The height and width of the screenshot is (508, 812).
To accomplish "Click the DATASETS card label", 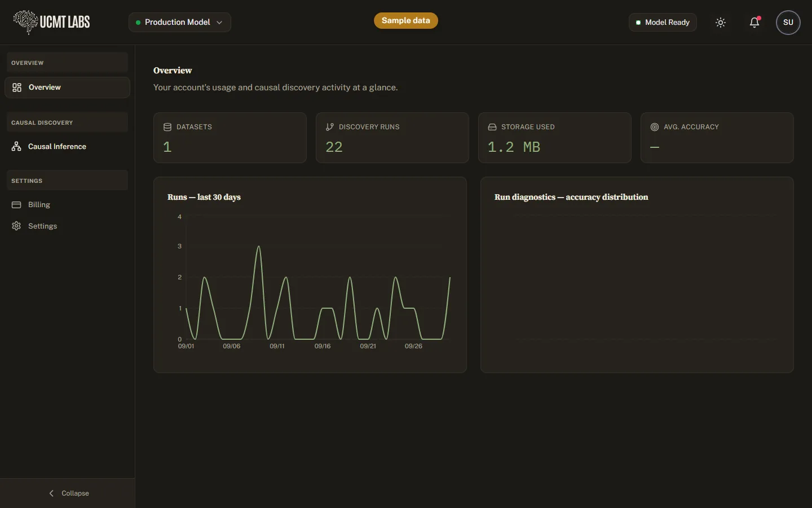I will click(x=194, y=127).
